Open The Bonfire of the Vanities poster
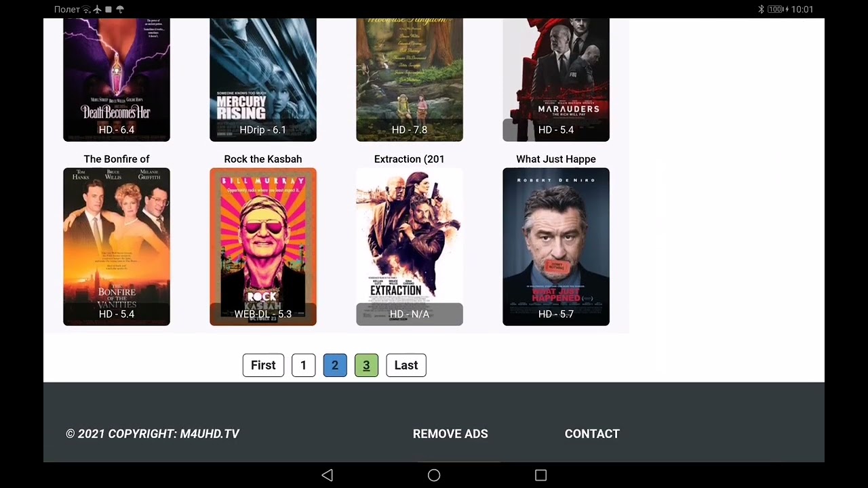This screenshot has width=868, height=488. [x=117, y=247]
